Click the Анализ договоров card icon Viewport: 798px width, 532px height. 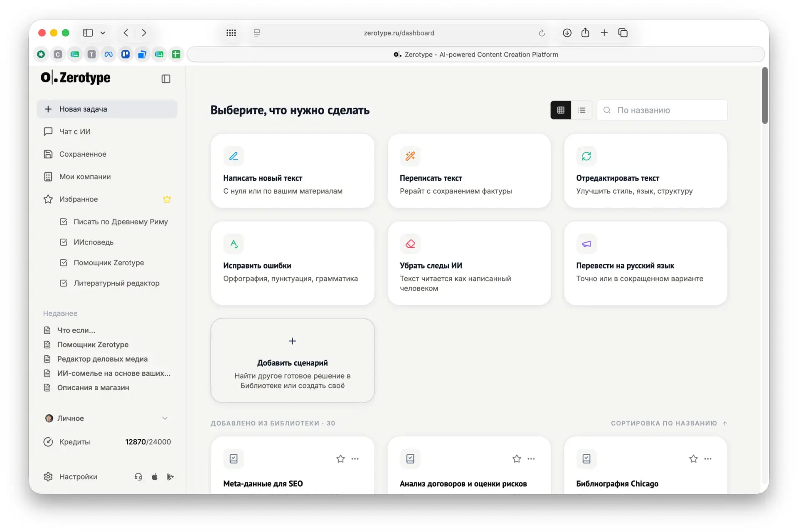coord(410,459)
